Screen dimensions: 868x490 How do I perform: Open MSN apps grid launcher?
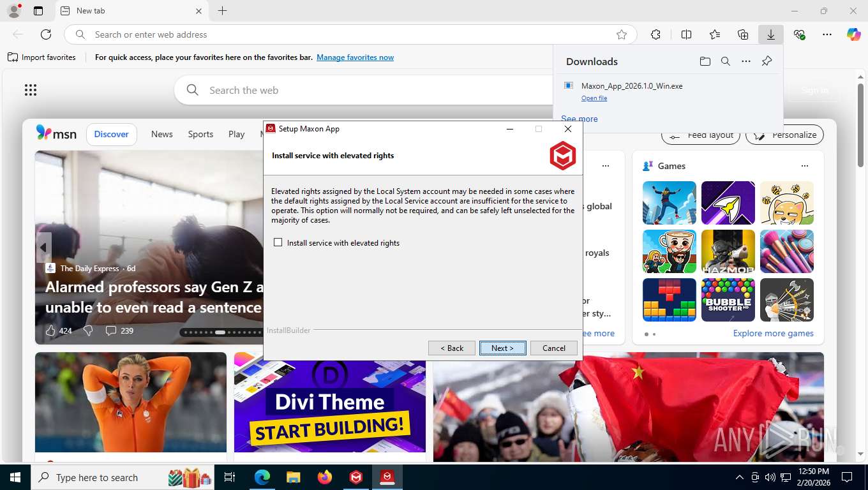pyautogui.click(x=30, y=90)
